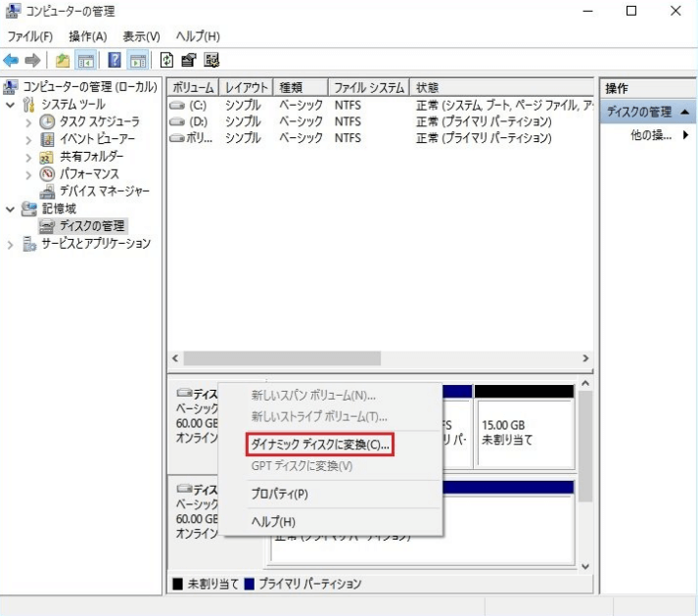
Task: Select タスク スケジューラ in the tree
Action: [100, 121]
